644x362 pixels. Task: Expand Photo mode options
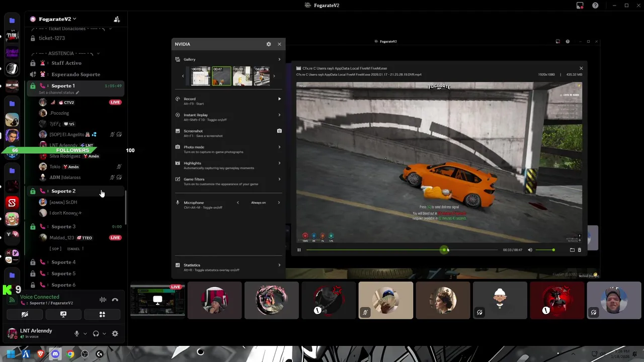pyautogui.click(x=279, y=147)
